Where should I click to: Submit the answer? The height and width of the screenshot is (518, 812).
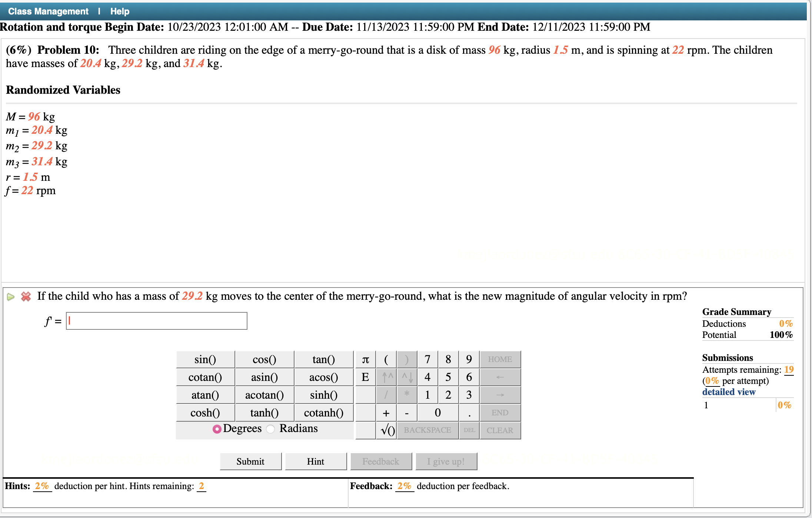coord(250,461)
